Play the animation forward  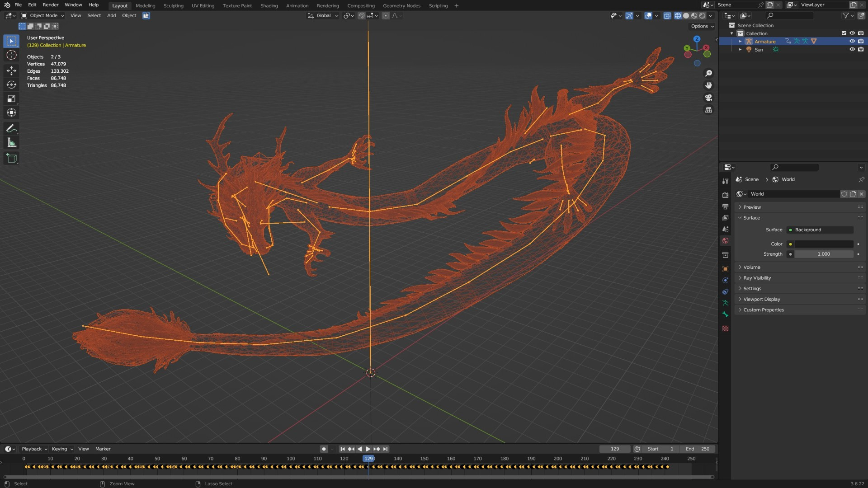click(x=368, y=449)
